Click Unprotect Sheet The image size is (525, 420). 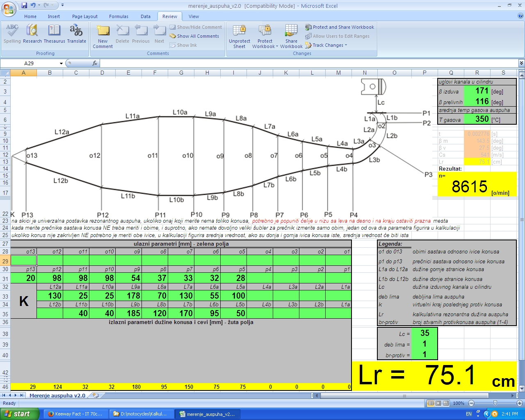(x=239, y=36)
